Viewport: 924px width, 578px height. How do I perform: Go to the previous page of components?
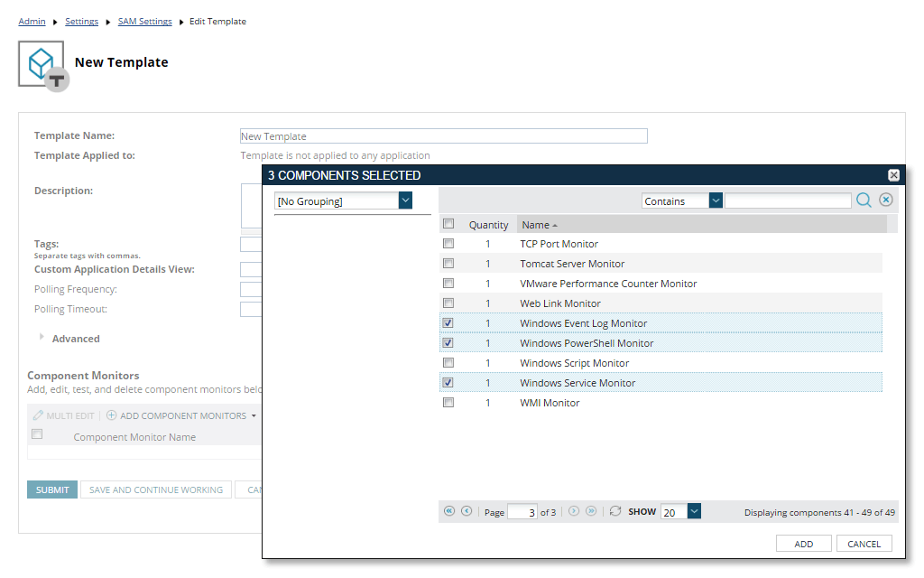coord(467,511)
